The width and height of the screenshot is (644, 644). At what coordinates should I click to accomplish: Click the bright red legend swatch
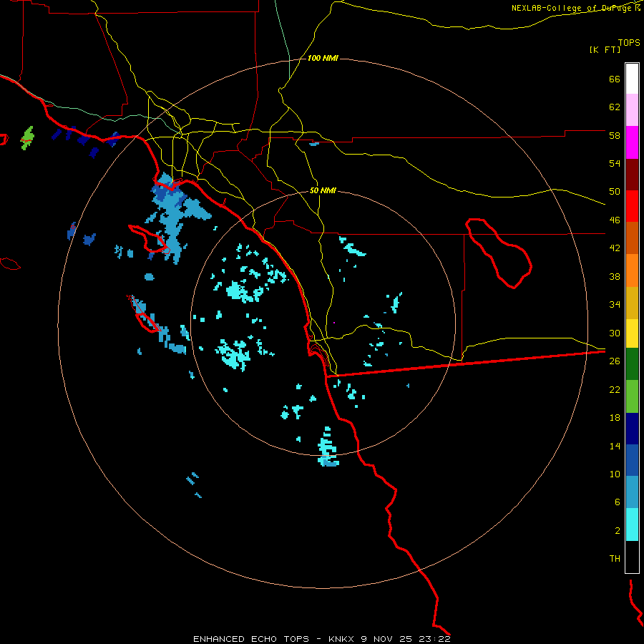pos(632,206)
